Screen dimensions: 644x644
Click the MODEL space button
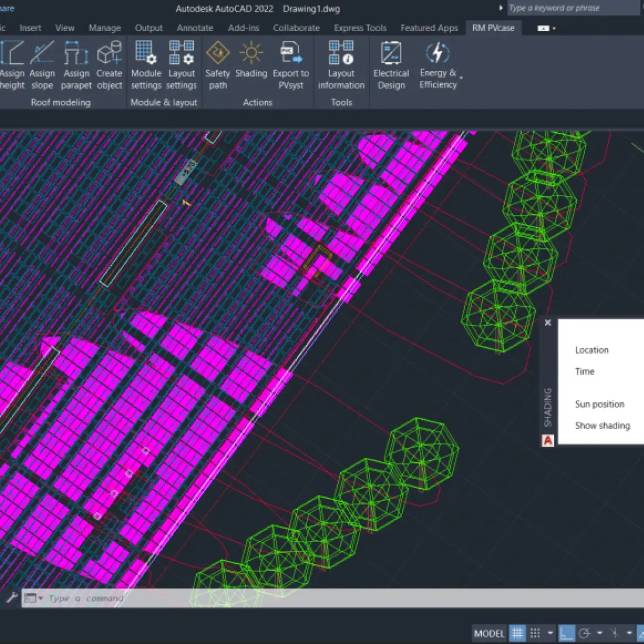coord(489,633)
